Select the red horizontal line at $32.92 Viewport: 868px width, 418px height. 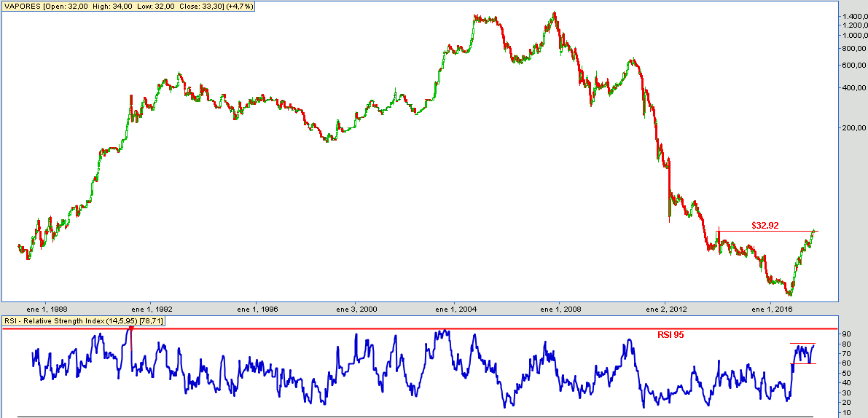(767, 231)
